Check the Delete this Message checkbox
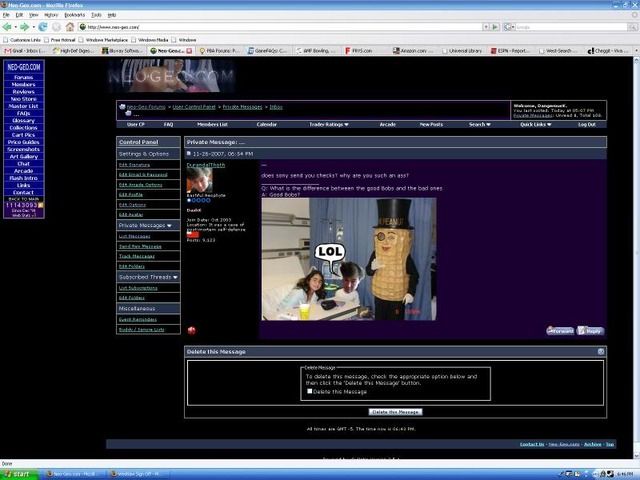Viewport: 640px width, 480px height. click(x=310, y=391)
